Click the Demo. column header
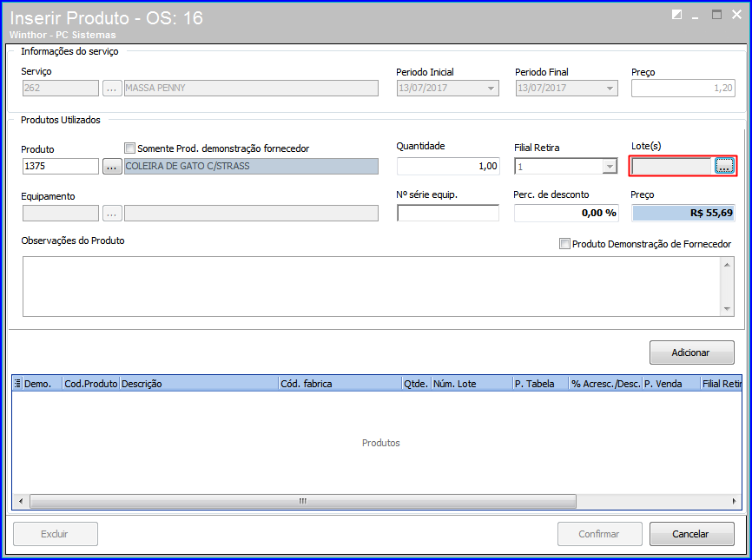The image size is (752, 560). [x=43, y=384]
